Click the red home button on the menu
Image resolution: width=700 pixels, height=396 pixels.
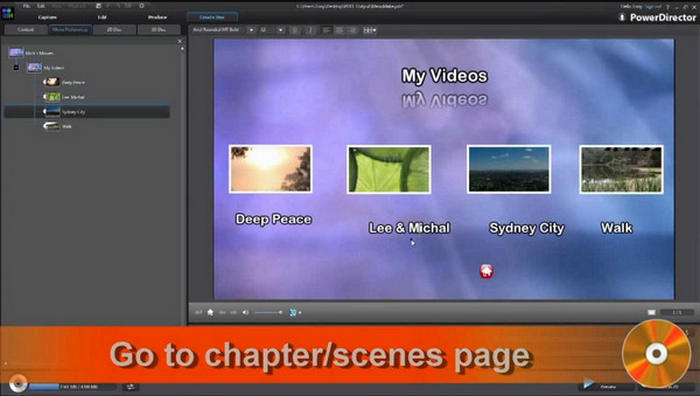tap(486, 271)
